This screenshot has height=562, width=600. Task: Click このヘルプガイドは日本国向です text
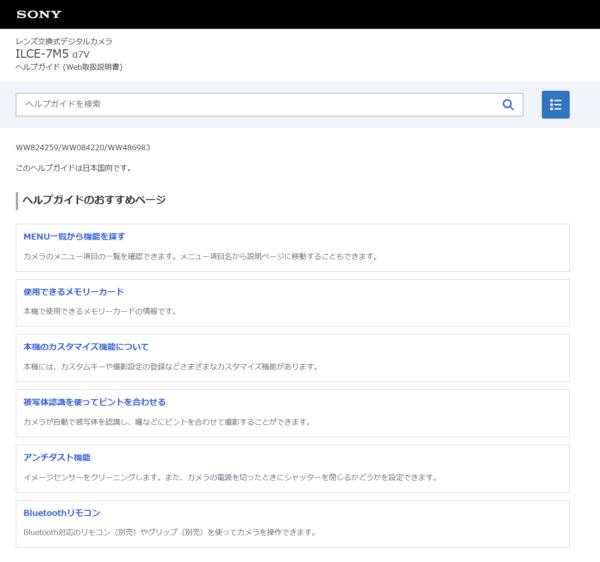(x=73, y=168)
